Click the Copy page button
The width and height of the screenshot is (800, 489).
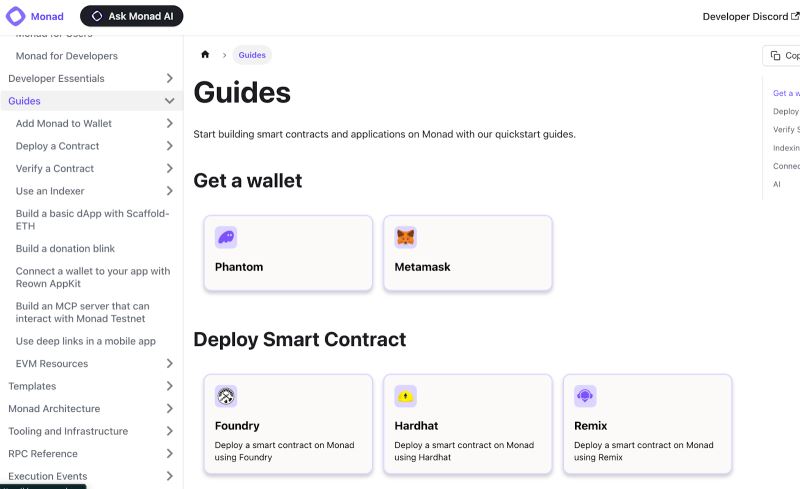[x=782, y=56]
